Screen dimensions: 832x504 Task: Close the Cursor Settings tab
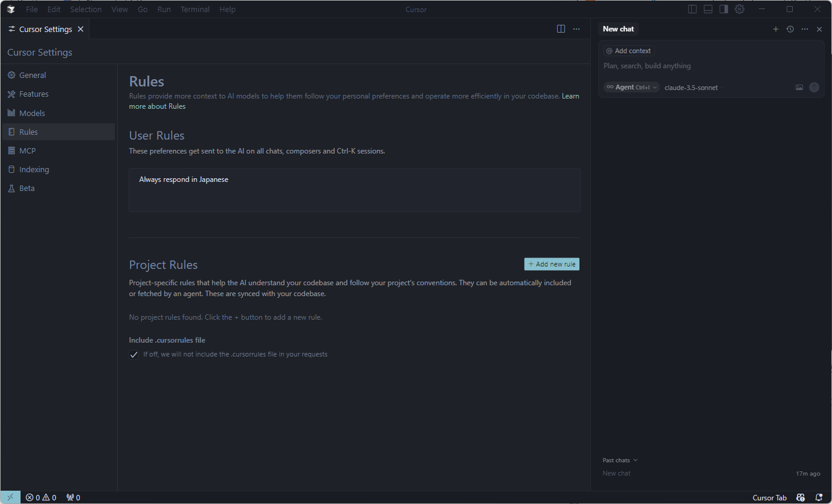pos(80,29)
